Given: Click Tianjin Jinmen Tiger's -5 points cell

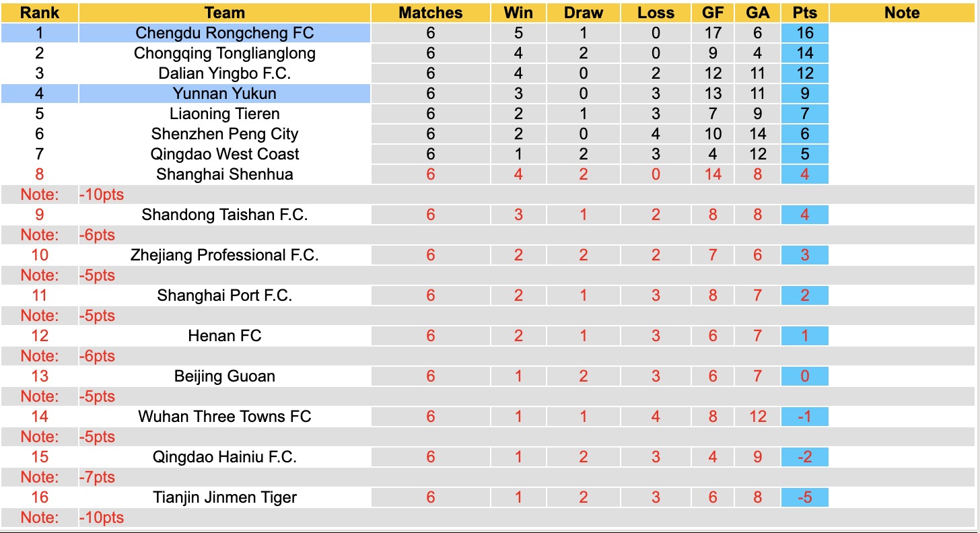Looking at the screenshot, I should (805, 497).
